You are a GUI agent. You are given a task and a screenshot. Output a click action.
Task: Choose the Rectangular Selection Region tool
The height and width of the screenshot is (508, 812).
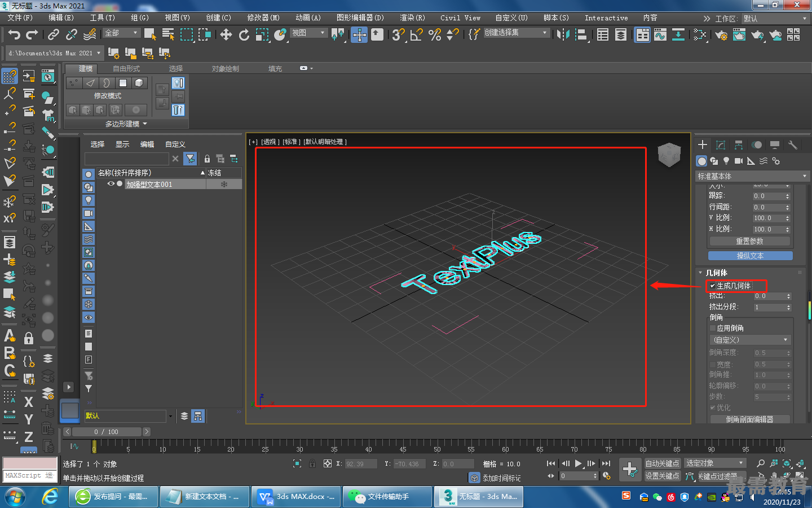click(186, 35)
